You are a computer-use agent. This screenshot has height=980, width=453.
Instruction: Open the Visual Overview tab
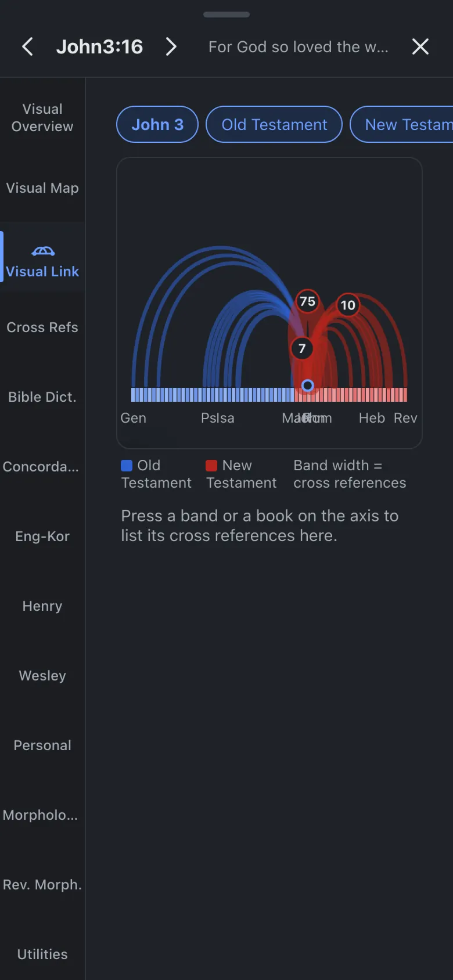(x=42, y=117)
